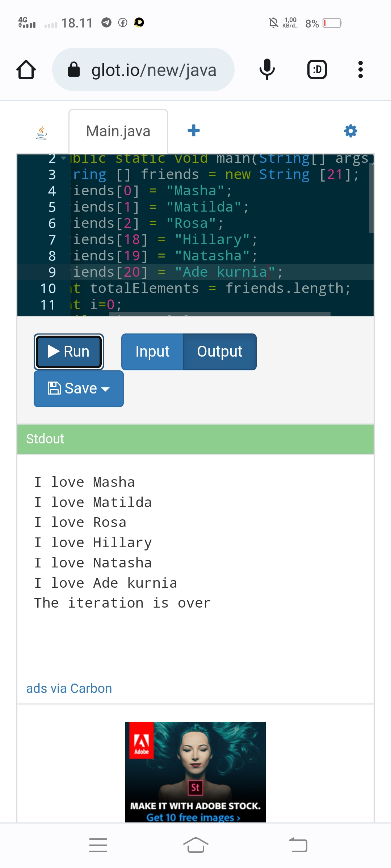Screen dimensions: 391x868
Task: Open the browser tab switcher icon
Action: pos(317,69)
